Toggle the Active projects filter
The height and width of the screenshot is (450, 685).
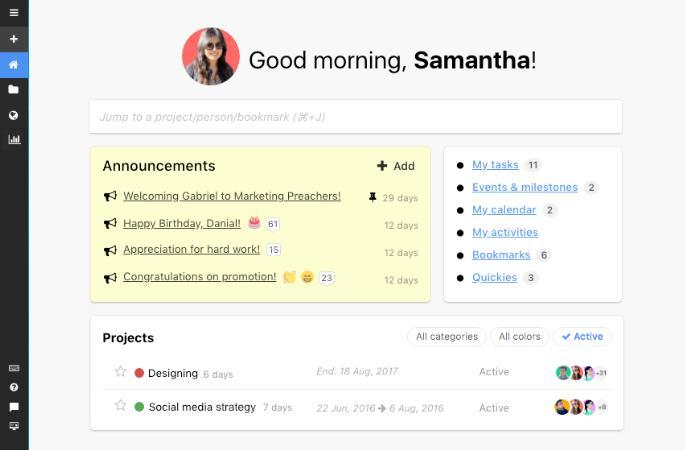(x=582, y=337)
